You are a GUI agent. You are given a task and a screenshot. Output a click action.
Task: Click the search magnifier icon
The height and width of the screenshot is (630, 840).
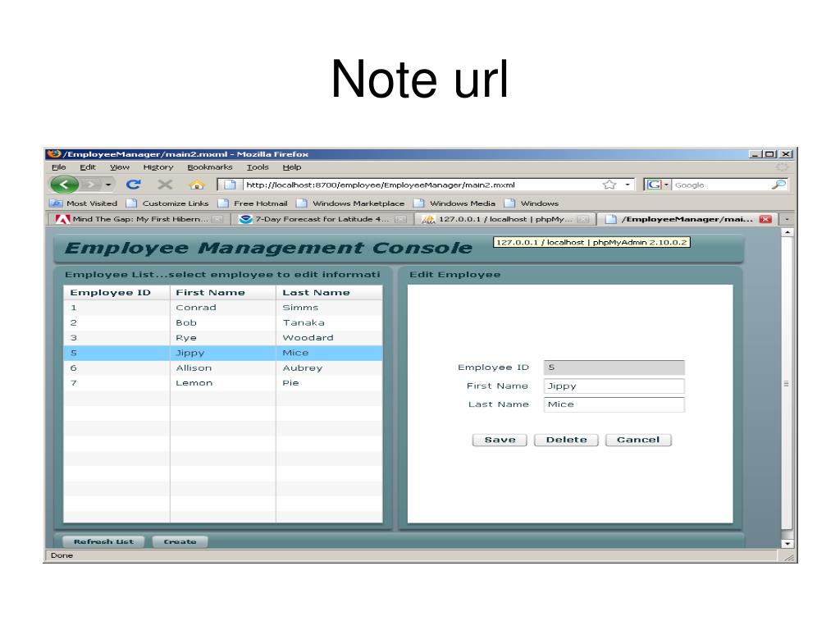(x=778, y=185)
